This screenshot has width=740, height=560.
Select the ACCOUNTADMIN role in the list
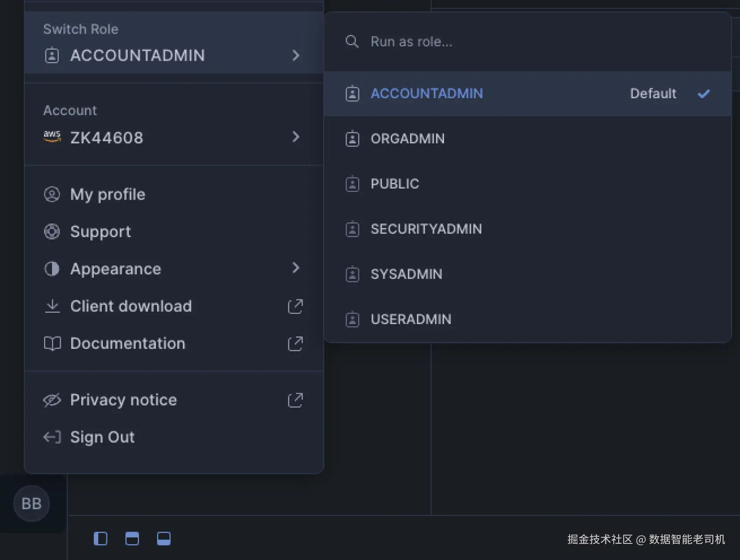coord(528,93)
